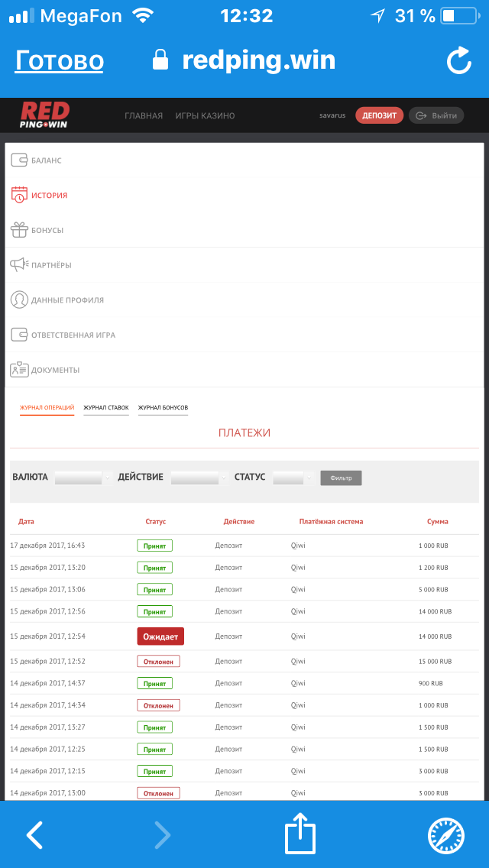Viewport: 489px width, 868px height.
Task: Switch to Журнал бонусов tab
Action: tap(163, 408)
